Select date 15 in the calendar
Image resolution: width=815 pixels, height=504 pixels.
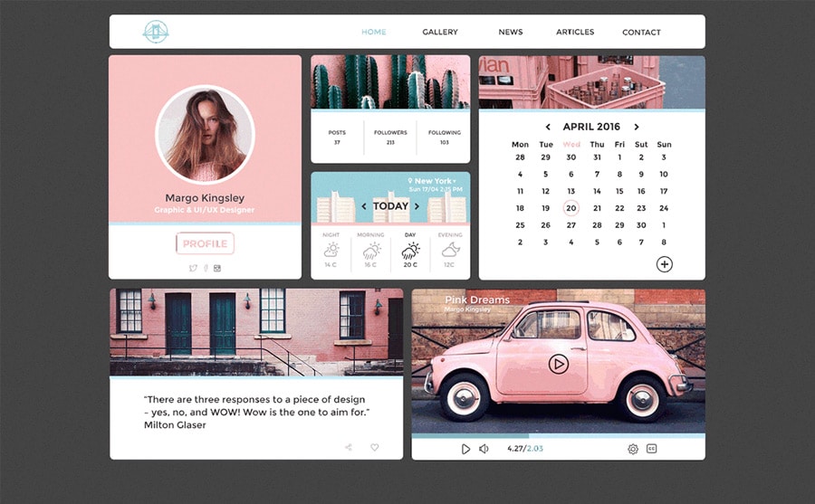tap(619, 191)
